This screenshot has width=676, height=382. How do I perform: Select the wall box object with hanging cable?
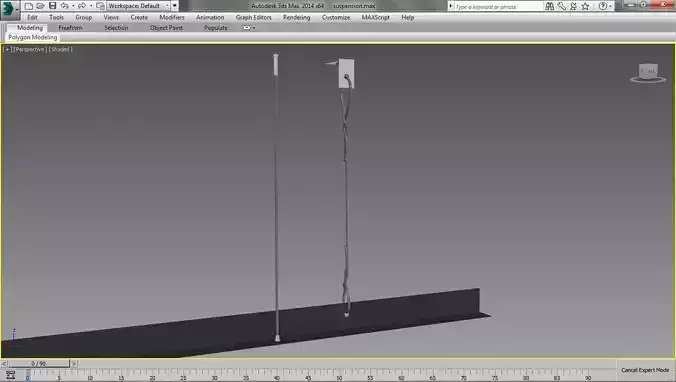(346, 73)
